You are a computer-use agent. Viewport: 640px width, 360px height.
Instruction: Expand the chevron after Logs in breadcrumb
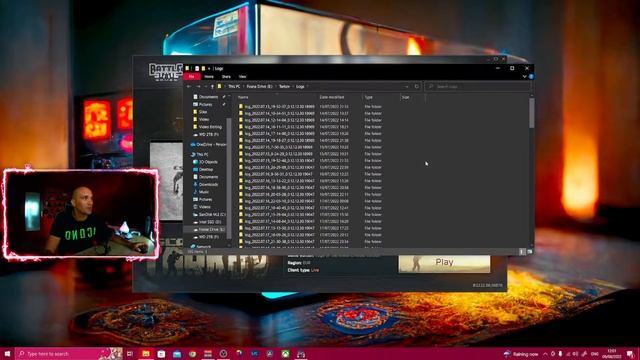pos(307,87)
